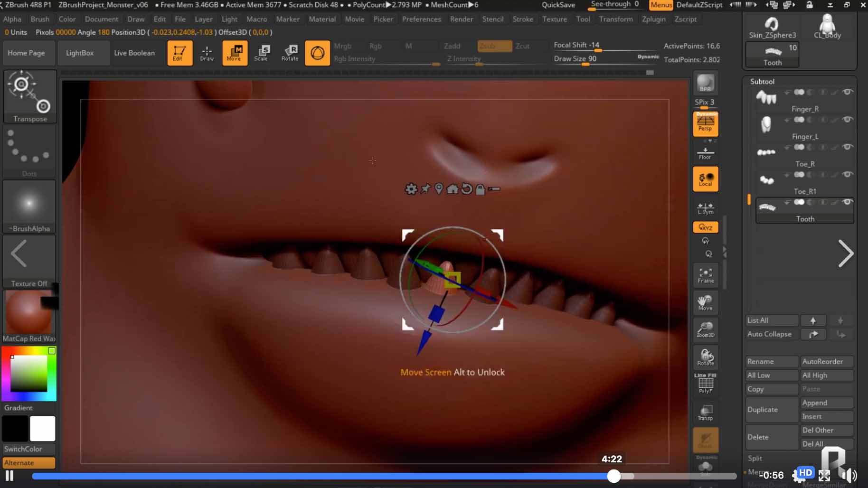Click the LightBox button
The height and width of the screenshot is (488, 868).
80,53
